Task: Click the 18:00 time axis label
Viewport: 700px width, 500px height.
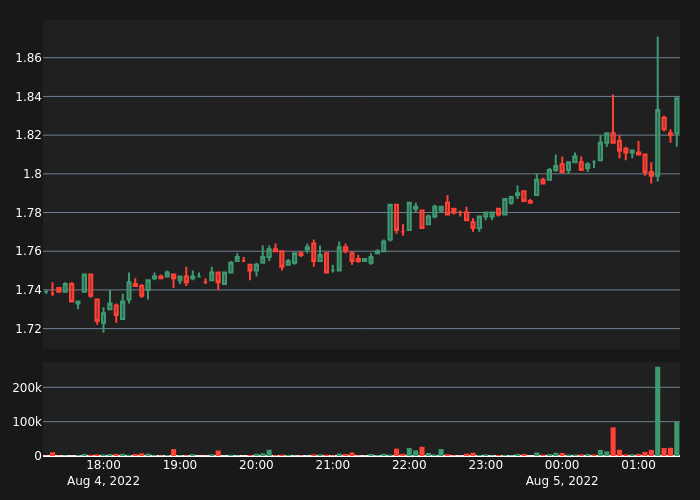Action: click(103, 465)
